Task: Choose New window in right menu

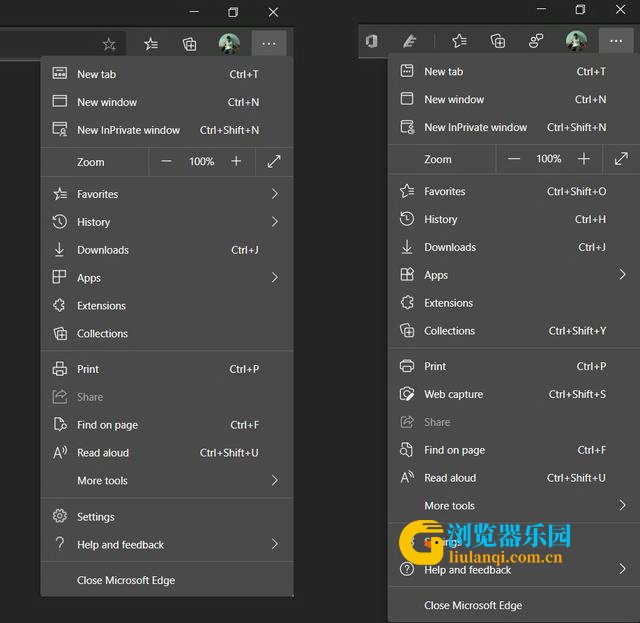Action: 514,99
